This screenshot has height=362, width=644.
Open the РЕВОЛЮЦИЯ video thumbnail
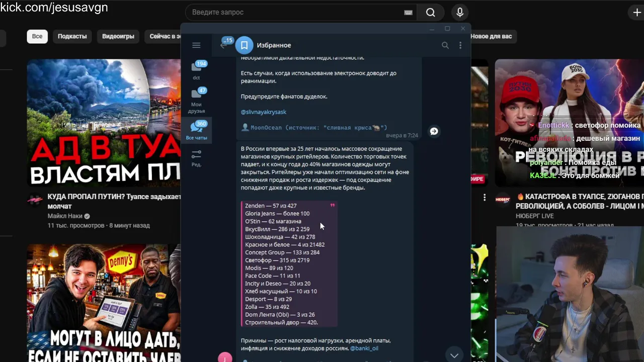tap(569, 123)
